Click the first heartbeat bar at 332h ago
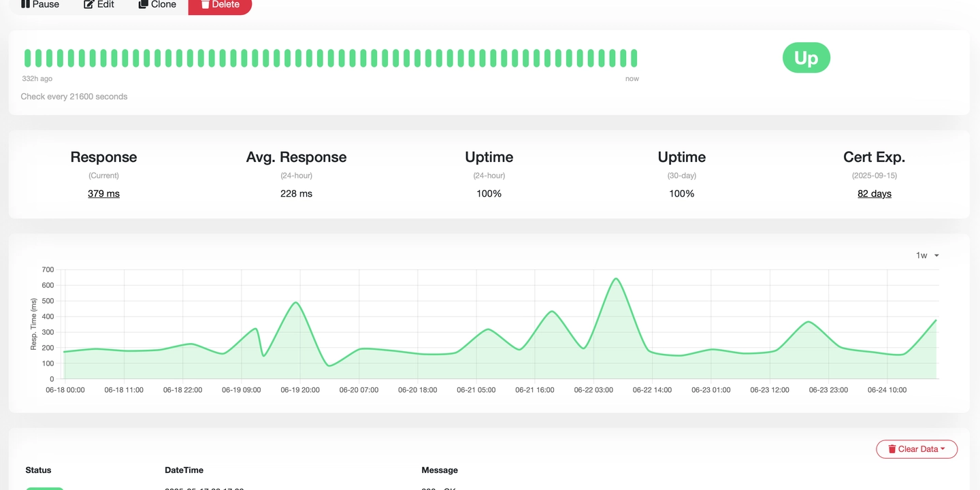The width and height of the screenshot is (980, 490). click(x=28, y=58)
